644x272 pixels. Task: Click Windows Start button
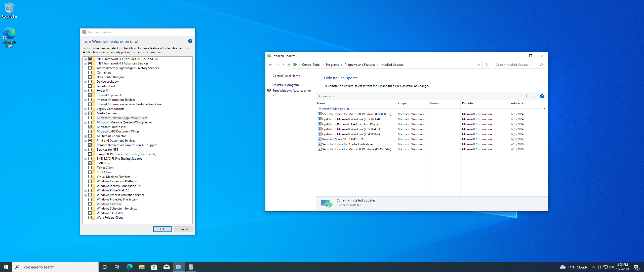click(6, 267)
